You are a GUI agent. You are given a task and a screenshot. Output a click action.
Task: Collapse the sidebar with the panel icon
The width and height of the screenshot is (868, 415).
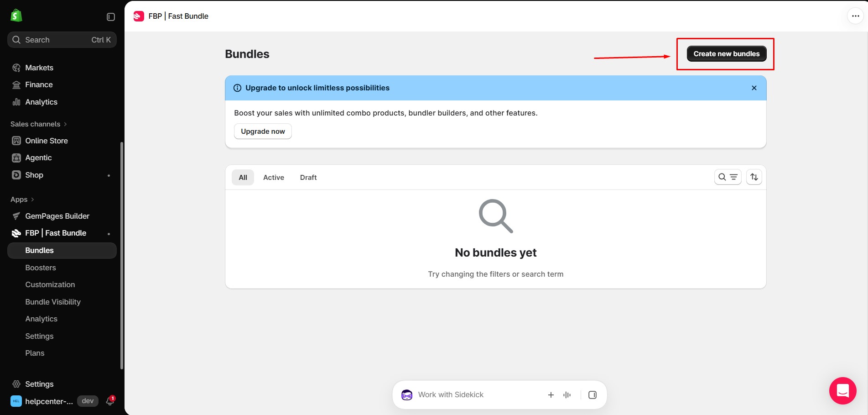(x=111, y=17)
